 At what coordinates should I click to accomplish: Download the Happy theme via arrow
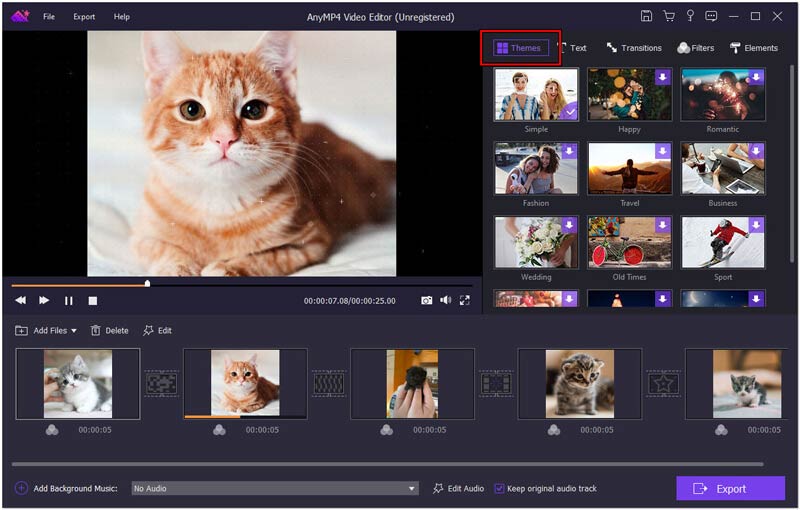point(662,77)
